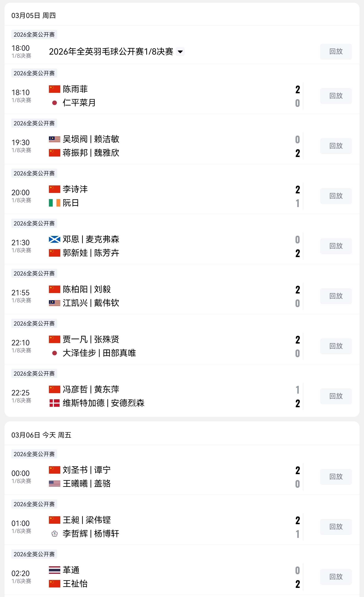Click Chinese Taipei emblem beside 李哲辉 | 杨博轩
Screen dimensions: 364x597
pos(55,534)
